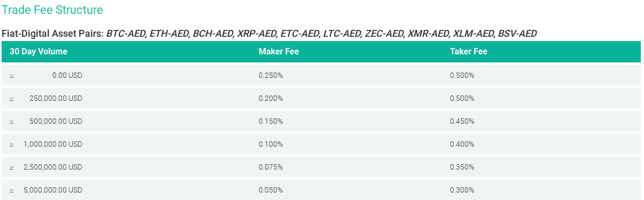Select the 30 Day Volume column header
Image resolution: width=644 pixels, height=200 pixels.
pyautogui.click(x=38, y=52)
